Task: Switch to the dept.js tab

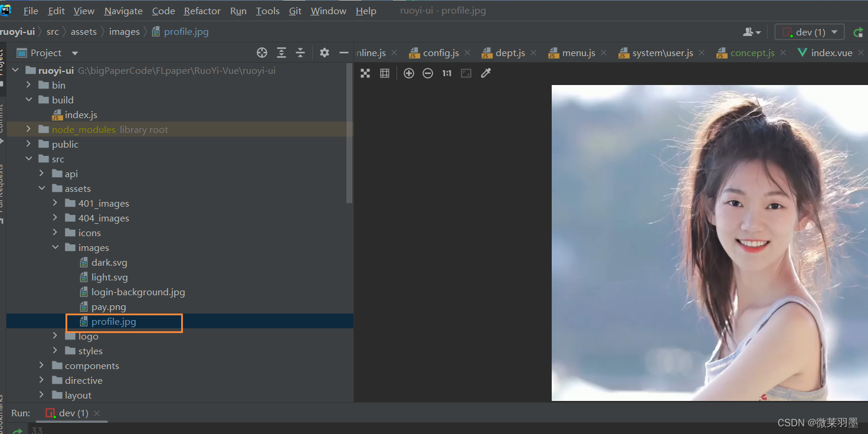Action: click(503, 53)
